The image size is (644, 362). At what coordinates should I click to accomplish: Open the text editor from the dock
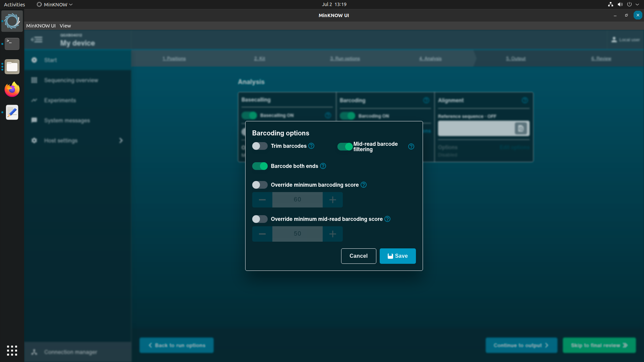pos(12,112)
